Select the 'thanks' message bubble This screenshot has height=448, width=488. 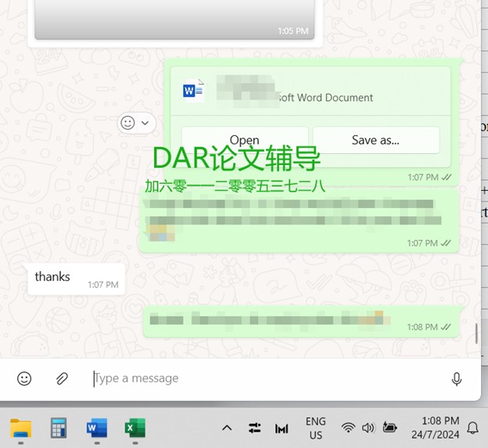coord(77,279)
